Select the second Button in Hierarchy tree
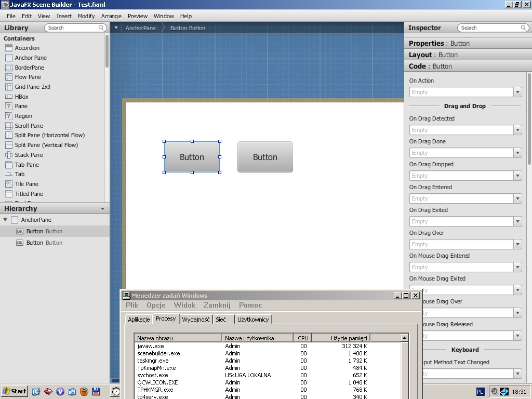The height and width of the screenshot is (399, 532). [x=44, y=243]
